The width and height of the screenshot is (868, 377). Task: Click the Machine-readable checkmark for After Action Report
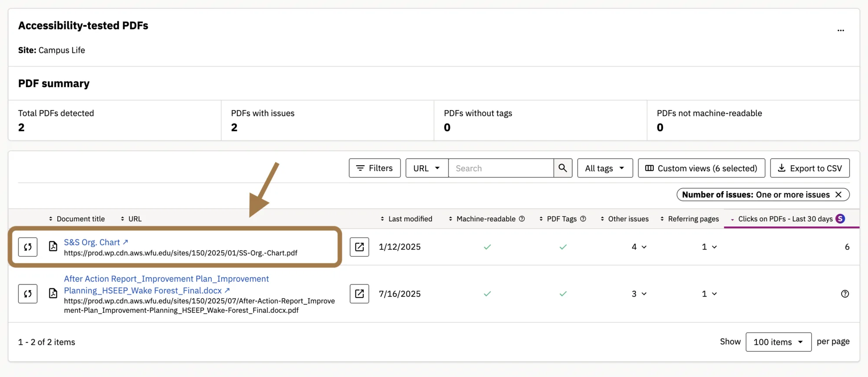click(x=487, y=294)
